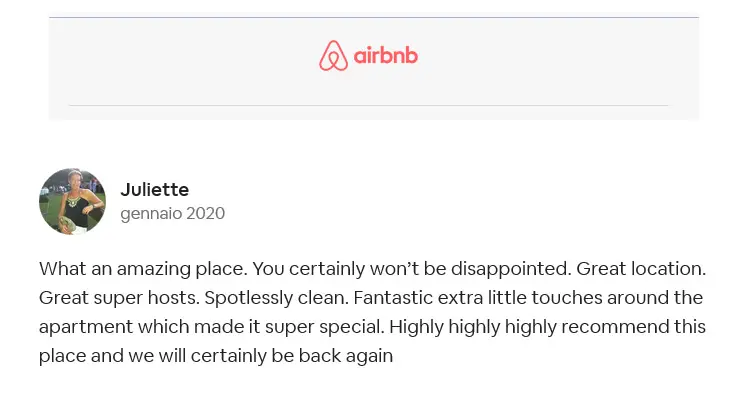The width and height of the screenshot is (740, 397).
Task: Click the word 'gennaio' below Juliette
Action: click(x=151, y=214)
